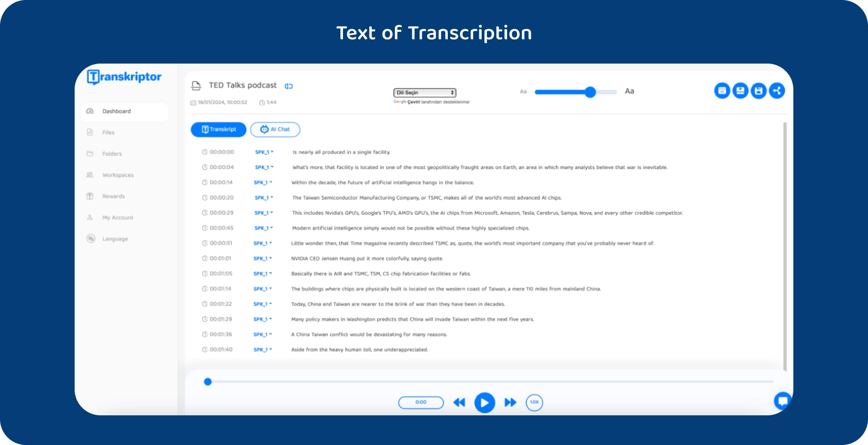The width and height of the screenshot is (868, 445).
Task: Click the audio progress bar handle
Action: tap(208, 381)
